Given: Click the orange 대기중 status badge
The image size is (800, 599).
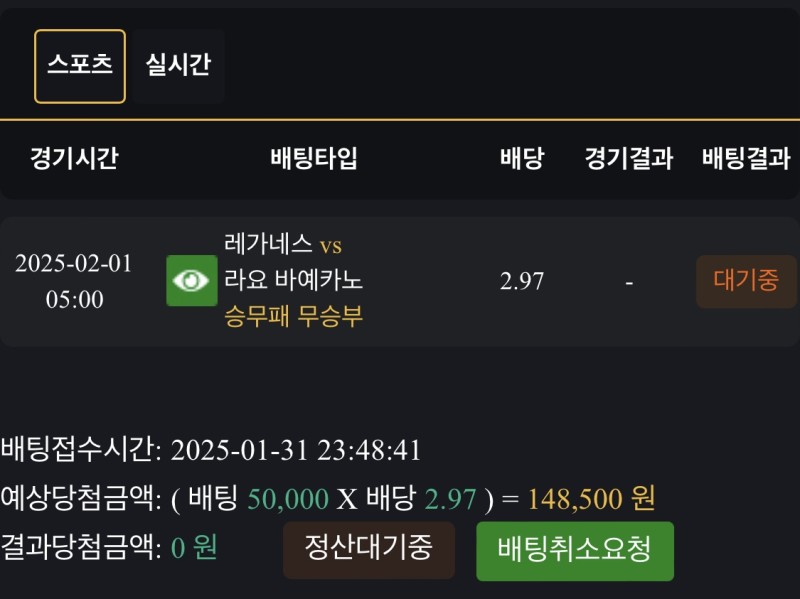Looking at the screenshot, I should click(x=746, y=281).
